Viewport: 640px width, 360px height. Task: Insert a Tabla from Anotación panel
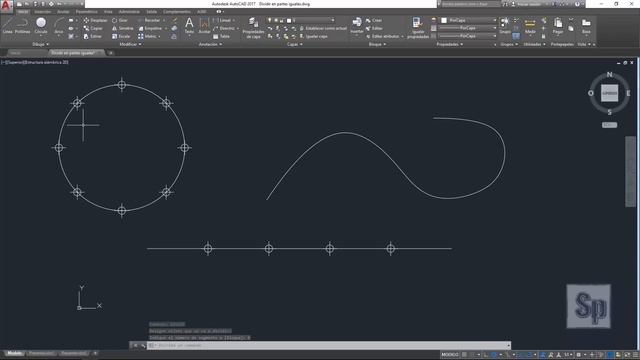click(x=221, y=36)
